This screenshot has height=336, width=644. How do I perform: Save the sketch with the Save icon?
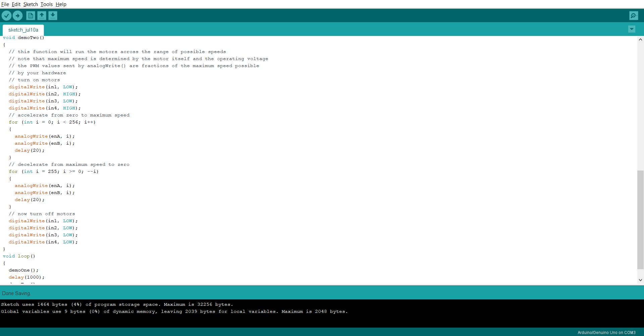(53, 15)
